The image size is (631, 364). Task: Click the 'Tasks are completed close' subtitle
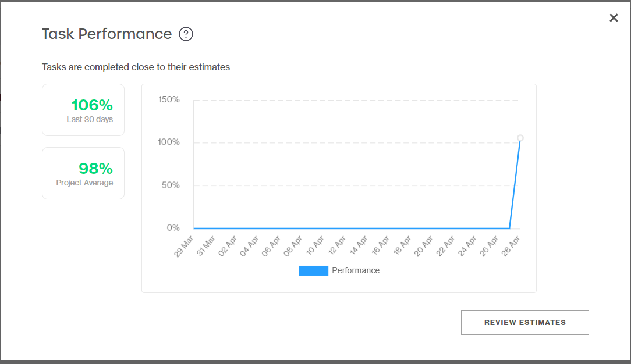(x=136, y=67)
